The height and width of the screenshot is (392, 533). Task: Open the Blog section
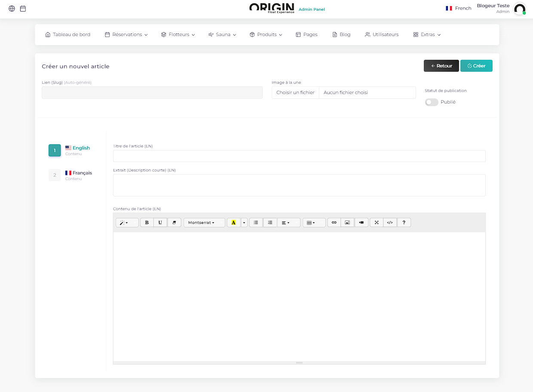pyautogui.click(x=341, y=34)
